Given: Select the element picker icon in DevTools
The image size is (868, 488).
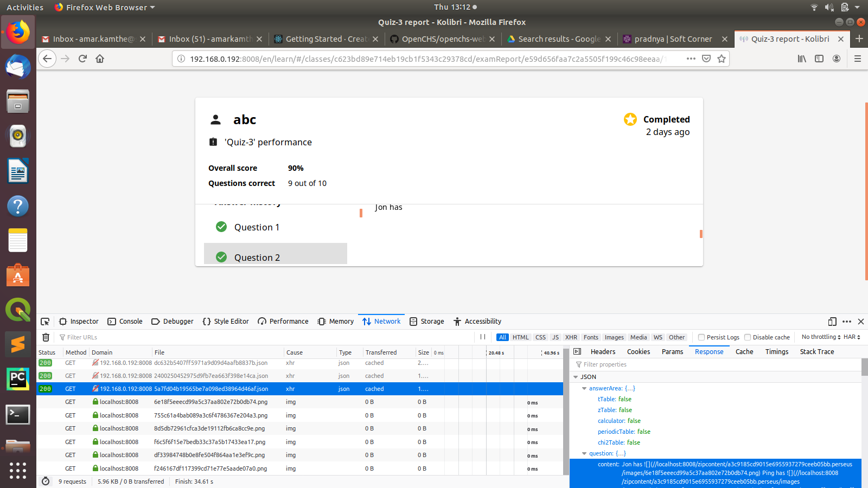Looking at the screenshot, I should click(45, 321).
